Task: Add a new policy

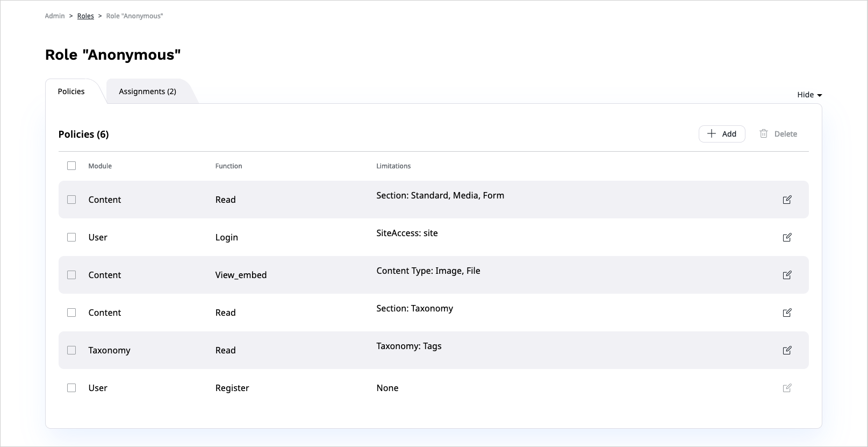Action: (x=721, y=134)
